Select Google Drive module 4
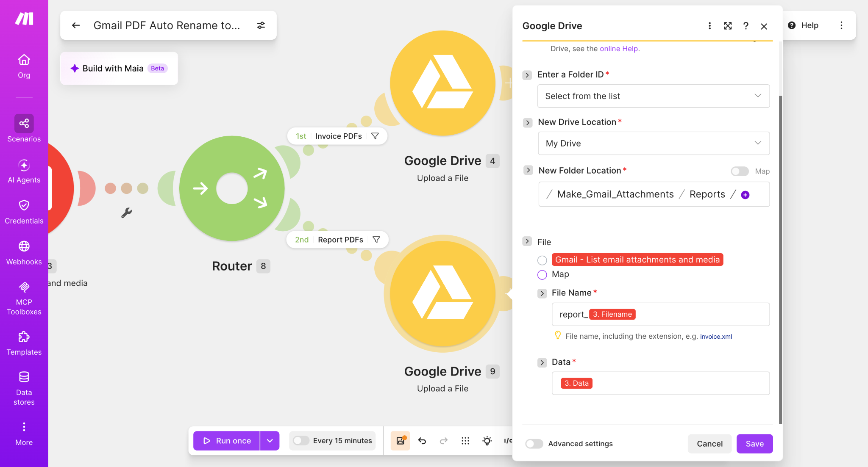This screenshot has height=467, width=868. pos(443,83)
